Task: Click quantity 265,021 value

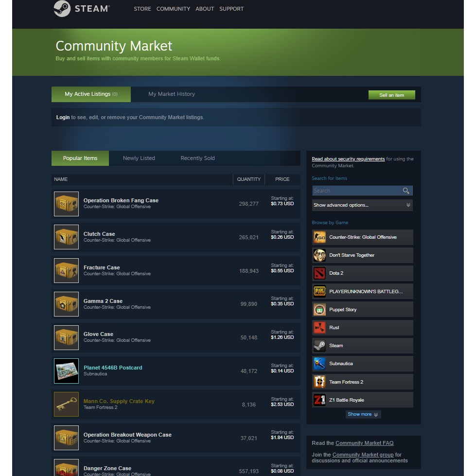Action: point(248,237)
